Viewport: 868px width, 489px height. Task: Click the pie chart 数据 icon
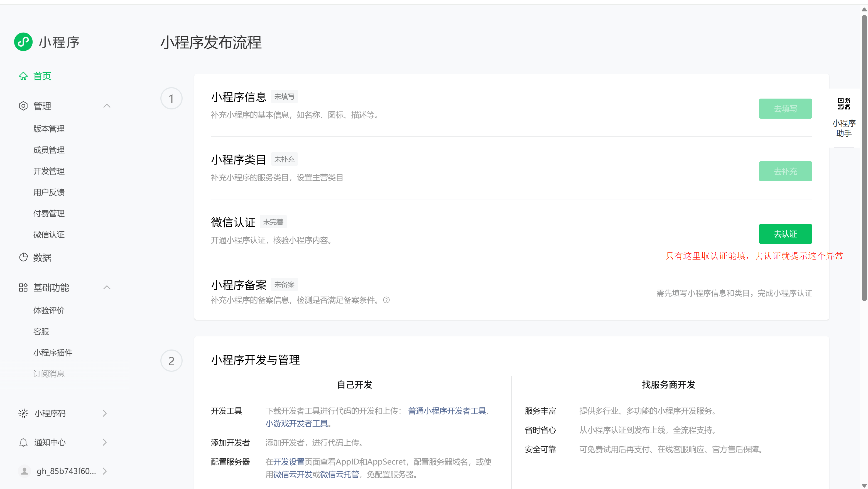pyautogui.click(x=23, y=258)
